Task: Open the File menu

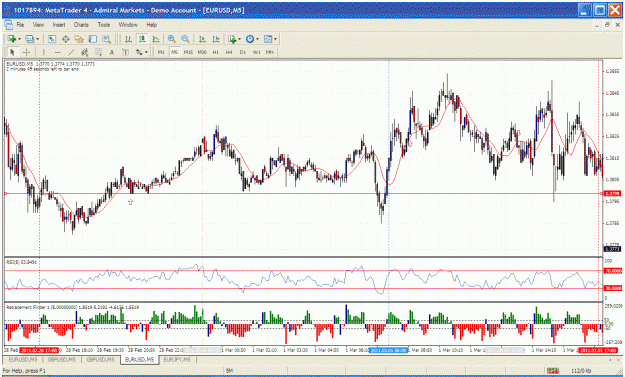Action: 20,25
